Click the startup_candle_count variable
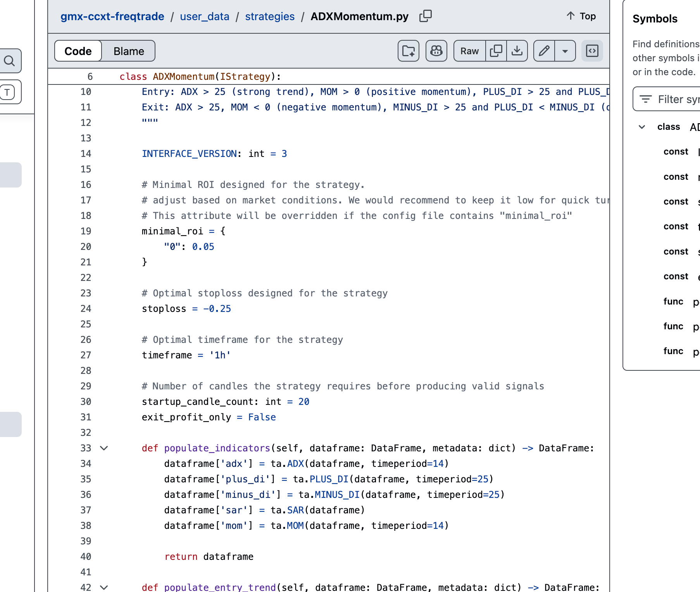Image resolution: width=700 pixels, height=592 pixels. pos(198,402)
